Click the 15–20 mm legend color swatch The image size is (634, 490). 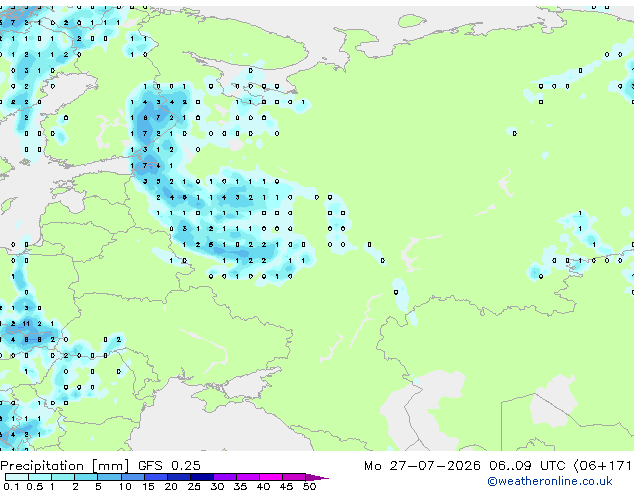[156, 477]
